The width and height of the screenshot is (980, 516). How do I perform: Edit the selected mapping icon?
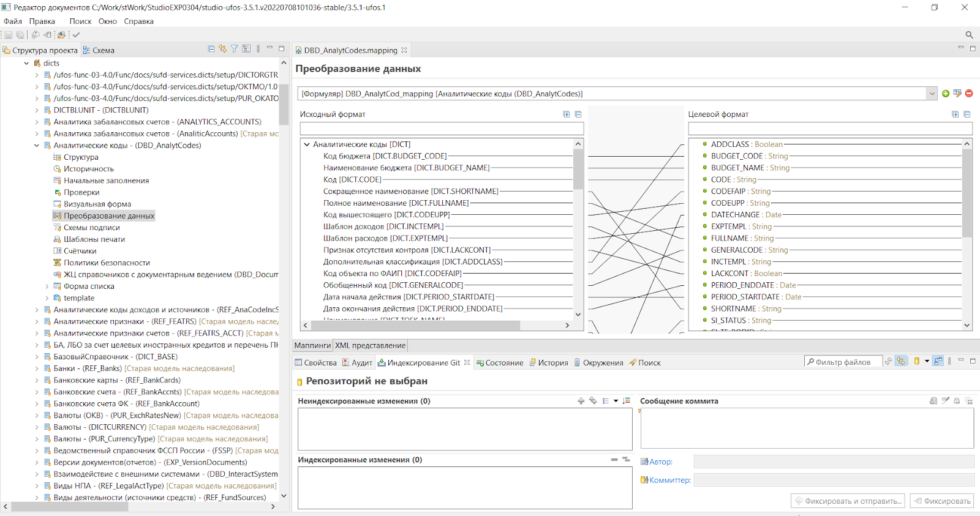(957, 94)
